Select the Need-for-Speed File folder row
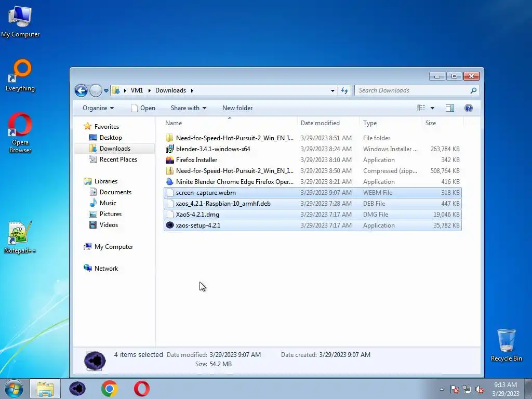Viewport: 532px width, 399px height. tap(312, 138)
